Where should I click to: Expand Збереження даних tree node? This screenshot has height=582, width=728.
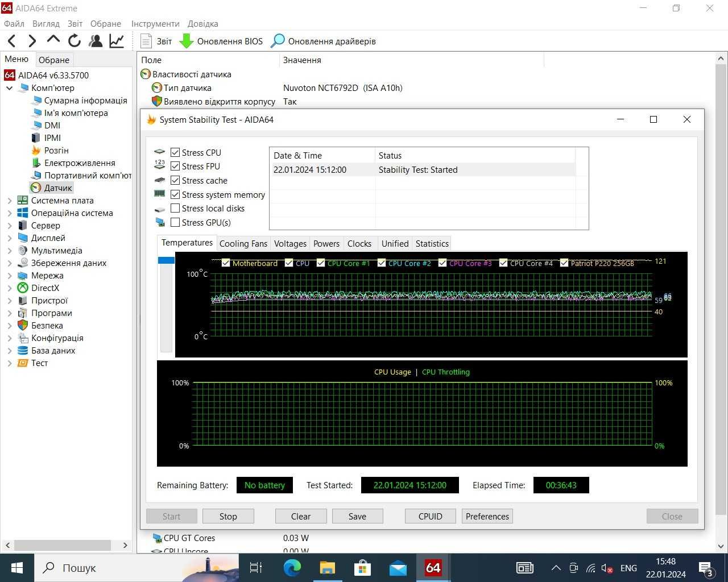[x=10, y=263]
